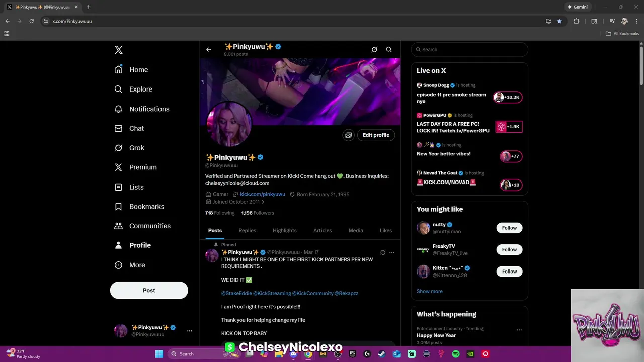Switch to the Replies tab
Screen dimensions: 644x362
point(247,231)
